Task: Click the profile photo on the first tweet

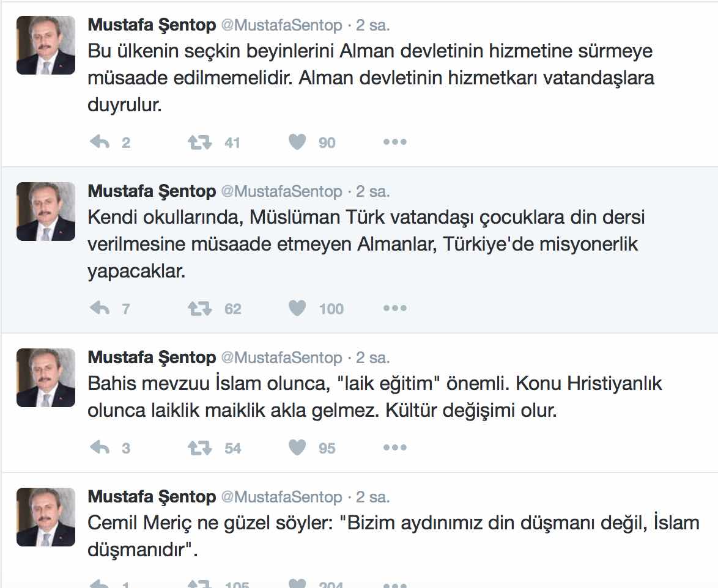Action: (x=46, y=45)
